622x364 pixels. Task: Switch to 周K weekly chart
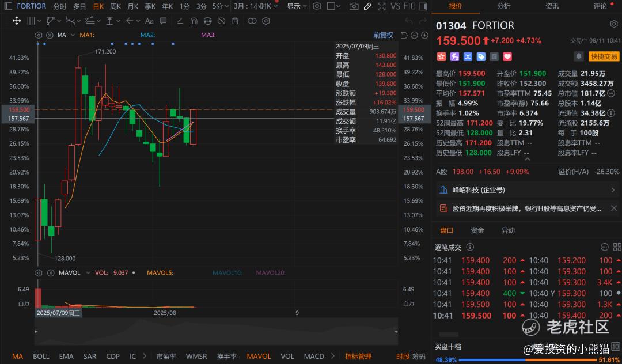[115, 6]
